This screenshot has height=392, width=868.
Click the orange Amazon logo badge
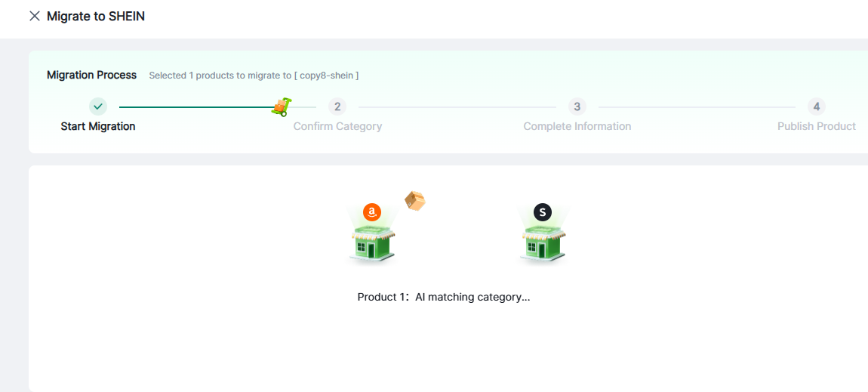coord(371,212)
